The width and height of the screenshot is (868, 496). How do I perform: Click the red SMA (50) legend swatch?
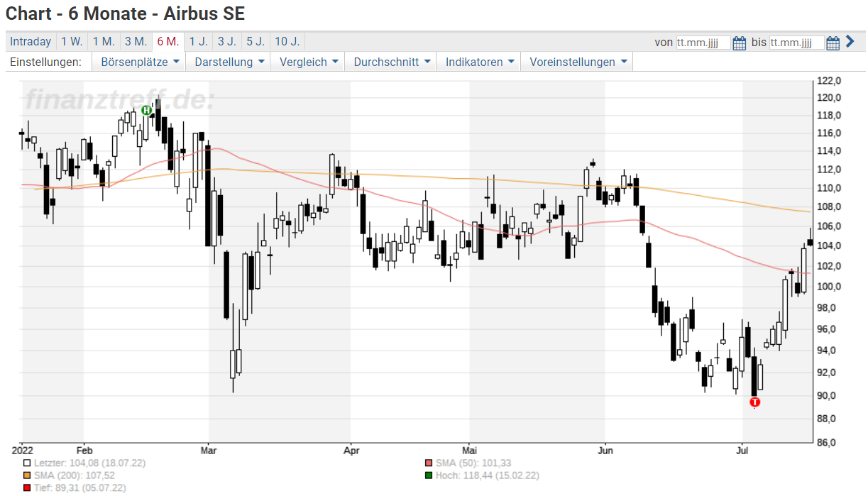pos(429,463)
